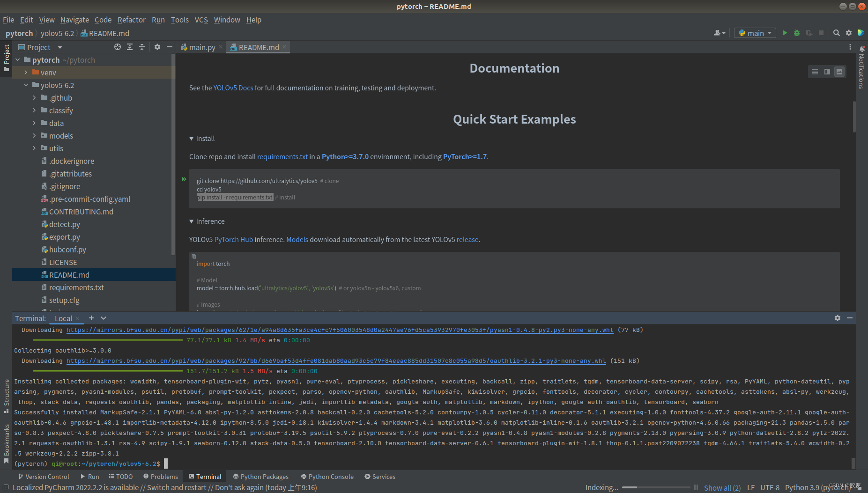Expand the .github folder
The width and height of the screenshot is (868, 493).
34,98
